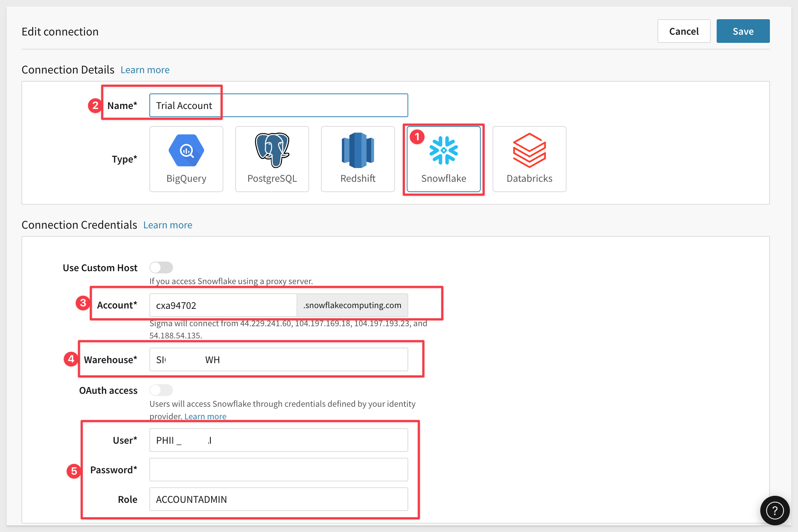This screenshot has width=798, height=532.
Task: Select the BigQuery connection type
Action: [186, 159]
